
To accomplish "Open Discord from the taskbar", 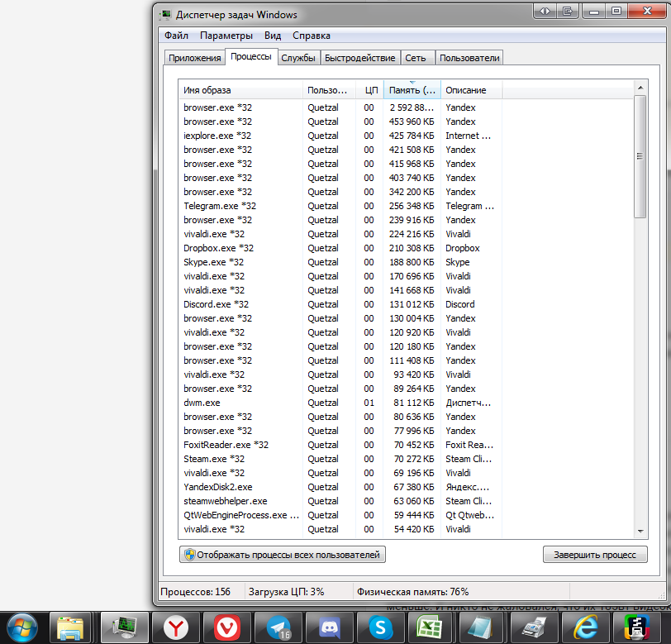I will coord(330,627).
